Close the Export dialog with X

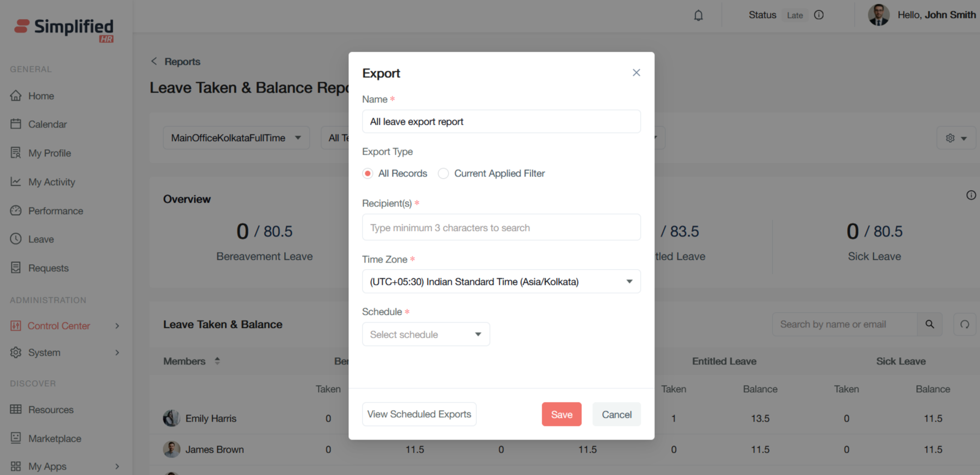point(636,72)
